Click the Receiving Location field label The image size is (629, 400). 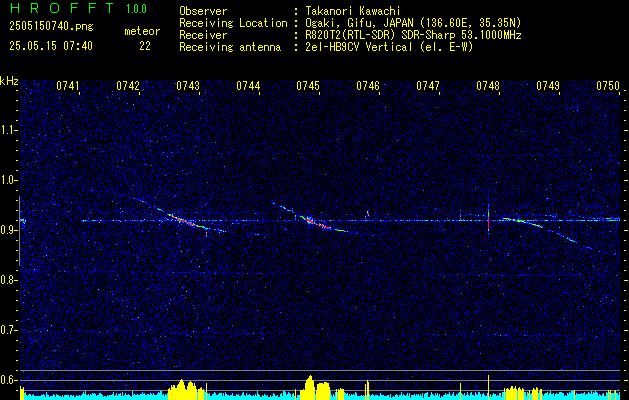point(233,23)
